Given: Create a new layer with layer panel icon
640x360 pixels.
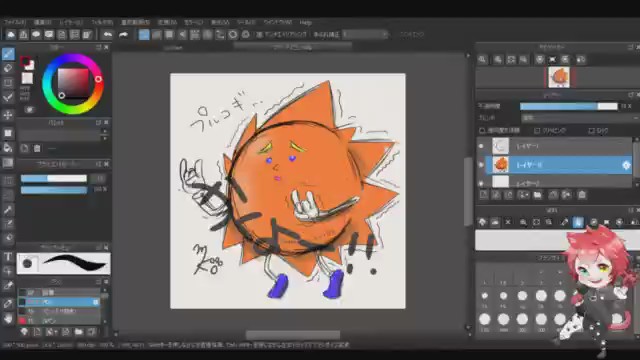Looking at the screenshot, I should tap(484, 195).
